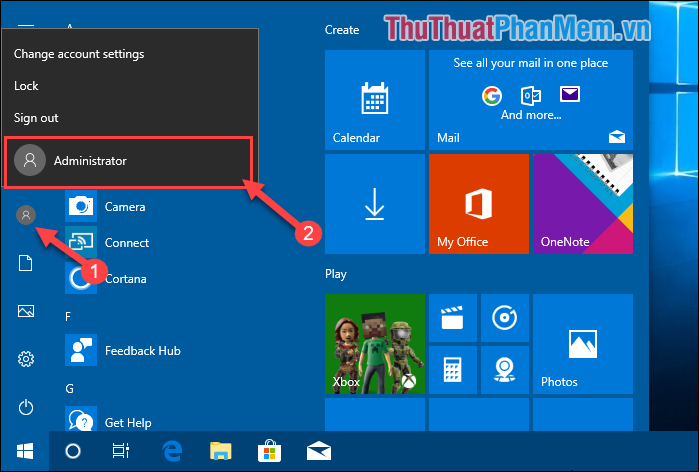The width and height of the screenshot is (699, 472).
Task: Click the Power icon in Start sidebar
Action: tap(26, 407)
